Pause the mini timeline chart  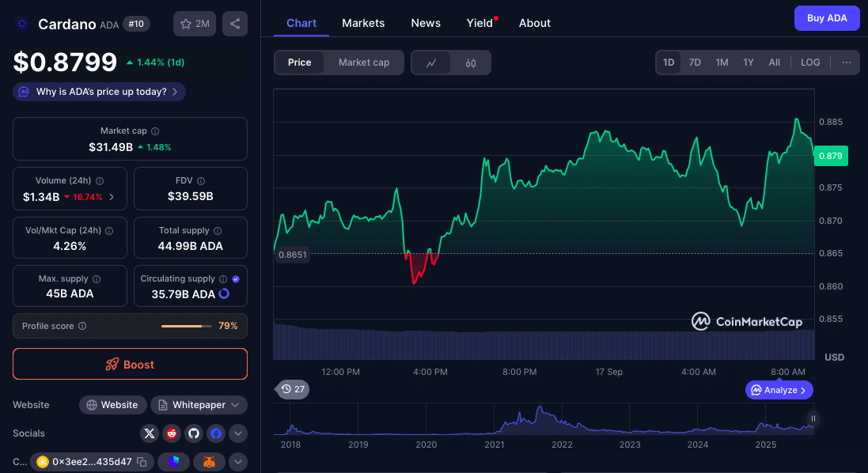pos(813,418)
